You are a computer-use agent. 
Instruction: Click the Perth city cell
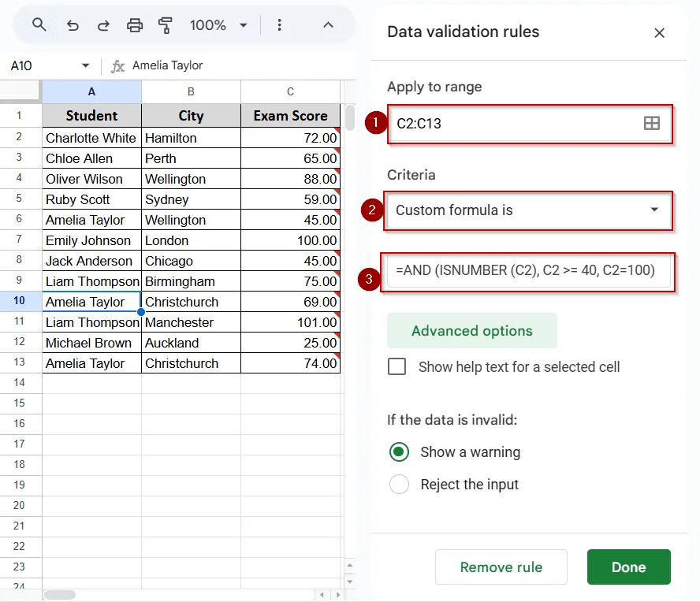[x=191, y=158]
